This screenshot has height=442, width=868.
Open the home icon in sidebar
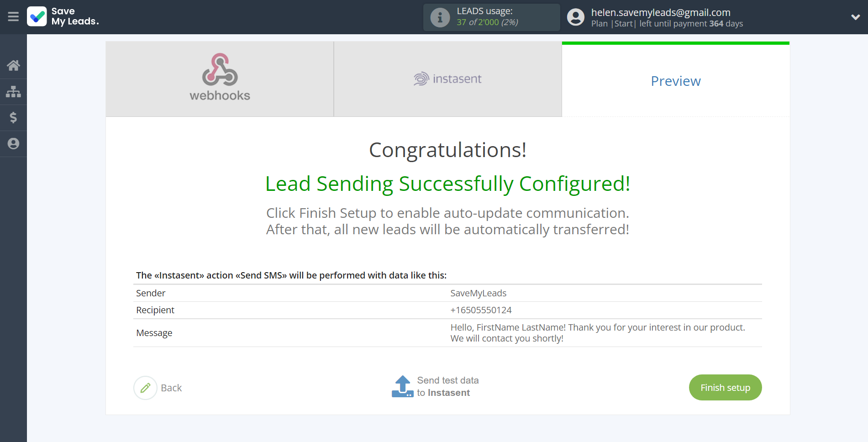point(13,65)
